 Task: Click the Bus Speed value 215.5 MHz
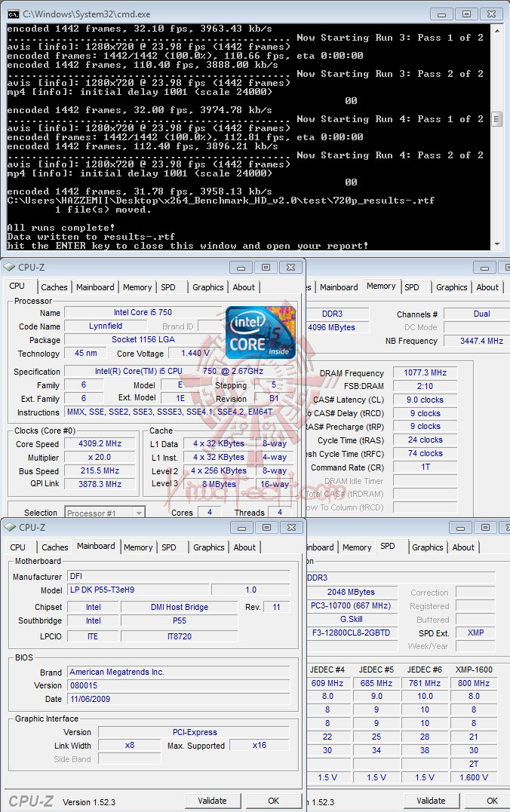(100, 470)
